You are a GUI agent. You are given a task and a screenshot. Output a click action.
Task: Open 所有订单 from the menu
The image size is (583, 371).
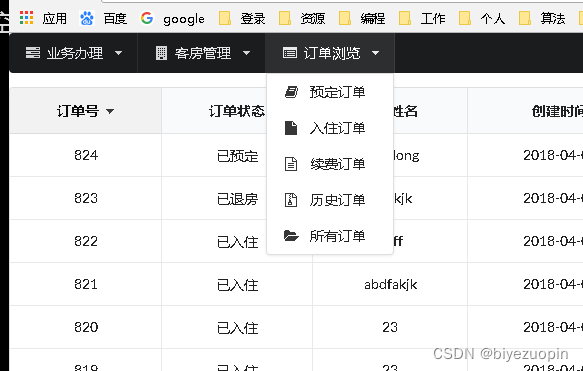[x=330, y=236]
